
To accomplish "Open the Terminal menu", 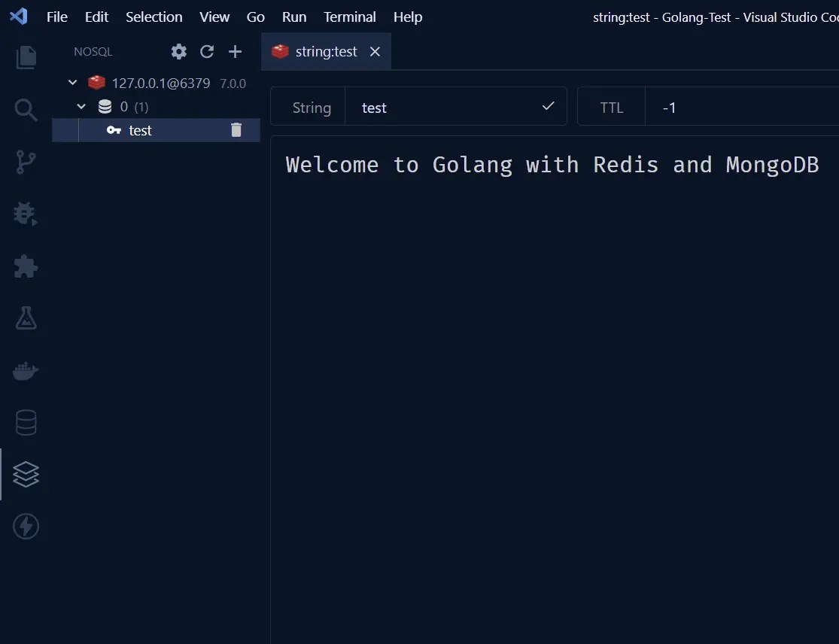I will [x=349, y=17].
